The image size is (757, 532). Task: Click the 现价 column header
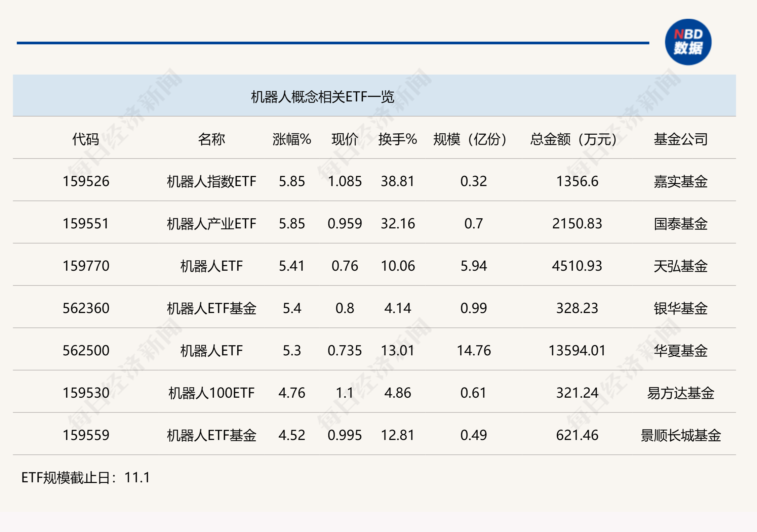tap(345, 139)
